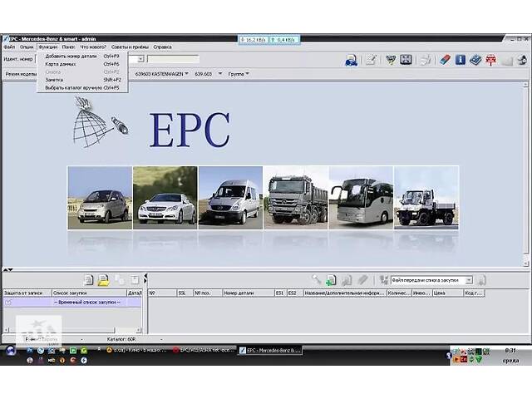532x399 pixels.
Task: Click the 'Название/дополнительная информ...' column header
Action: tap(345, 293)
